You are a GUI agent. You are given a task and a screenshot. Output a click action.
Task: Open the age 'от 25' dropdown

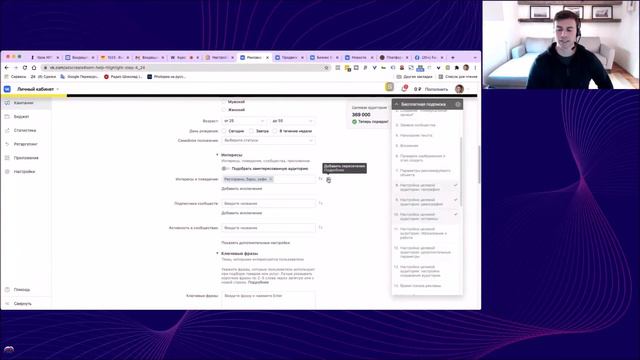pos(244,121)
